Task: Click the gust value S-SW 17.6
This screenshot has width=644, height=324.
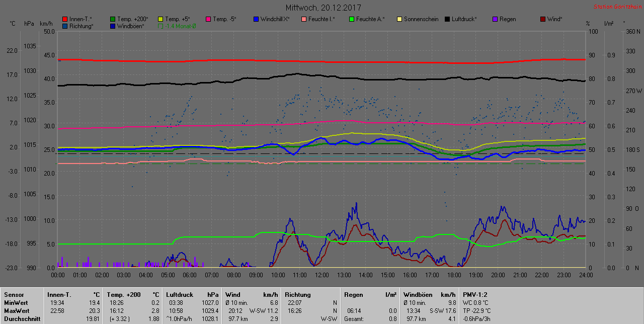Action: pos(442,311)
